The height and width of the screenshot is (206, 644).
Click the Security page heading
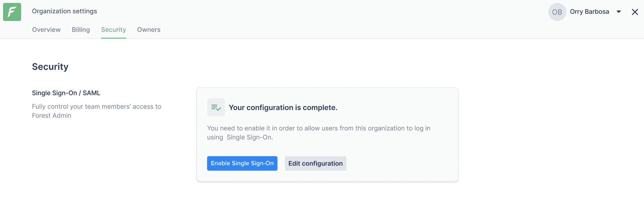[50, 67]
